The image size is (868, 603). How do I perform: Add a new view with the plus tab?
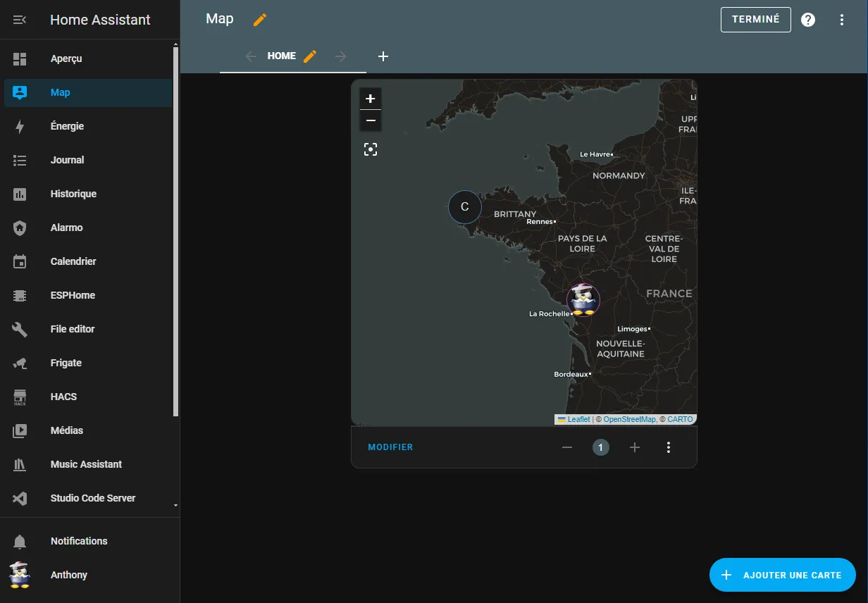tap(383, 56)
